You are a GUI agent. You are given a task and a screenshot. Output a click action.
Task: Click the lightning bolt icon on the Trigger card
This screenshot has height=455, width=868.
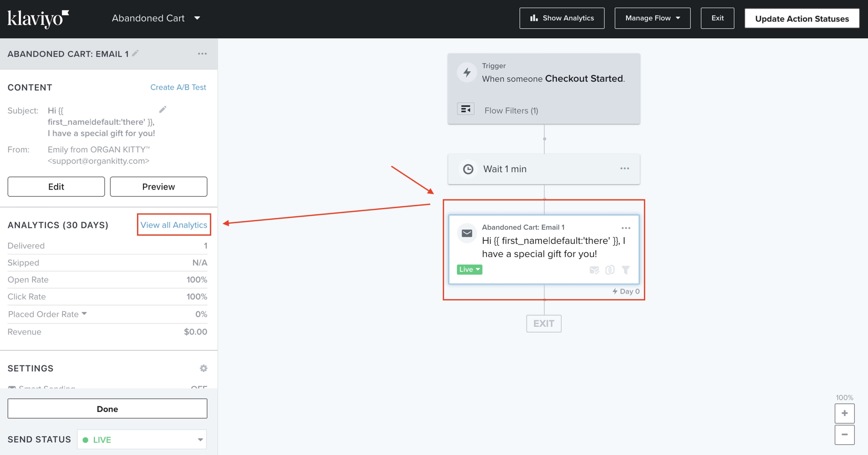pyautogui.click(x=466, y=72)
